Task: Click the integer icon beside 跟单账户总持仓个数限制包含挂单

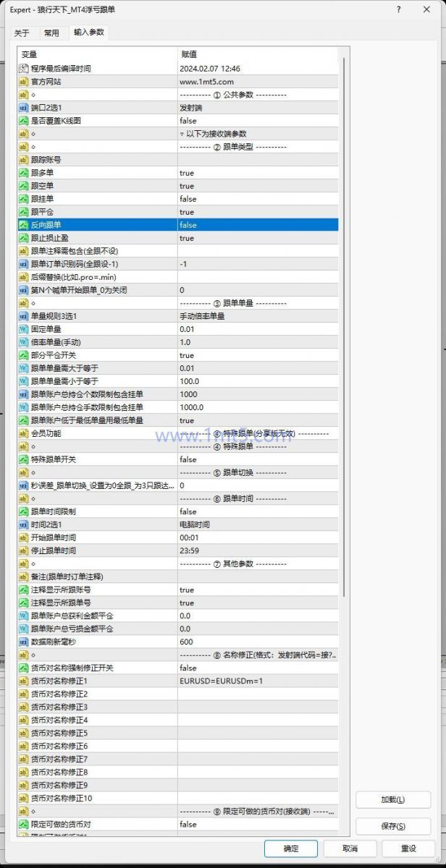Action: point(23,394)
